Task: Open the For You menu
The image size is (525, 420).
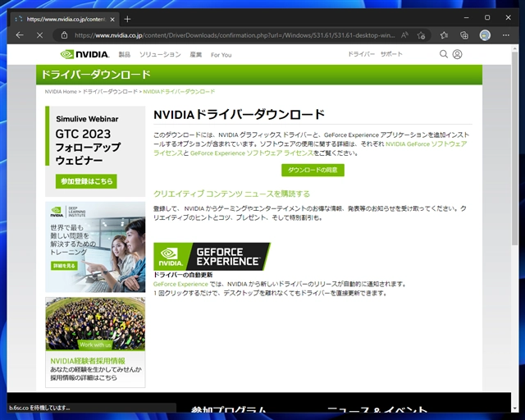Action: tap(221, 55)
